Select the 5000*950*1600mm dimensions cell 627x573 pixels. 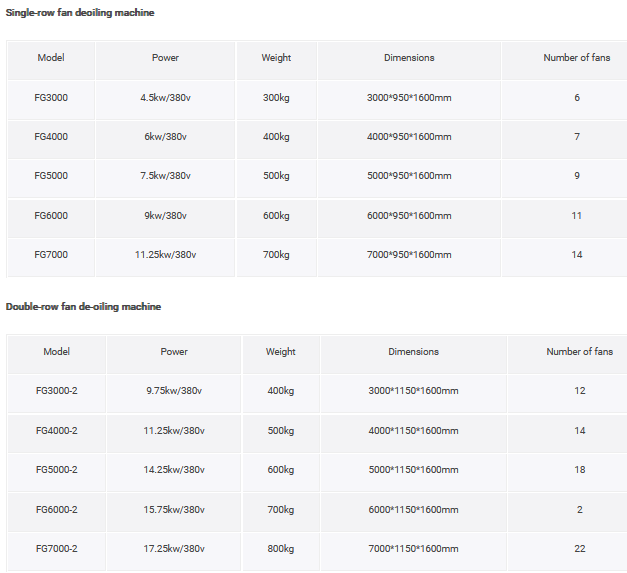coord(409,176)
